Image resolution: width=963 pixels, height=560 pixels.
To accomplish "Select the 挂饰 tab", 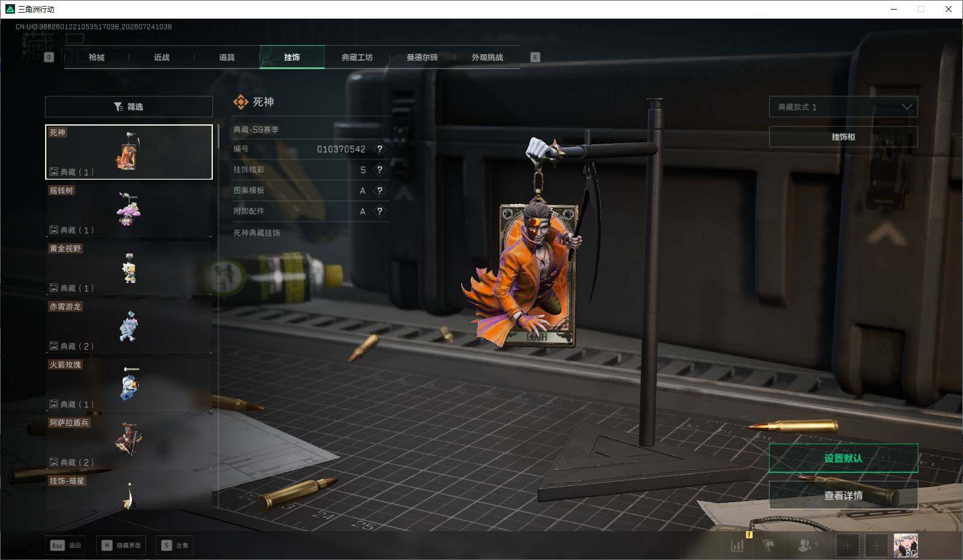I will (292, 57).
